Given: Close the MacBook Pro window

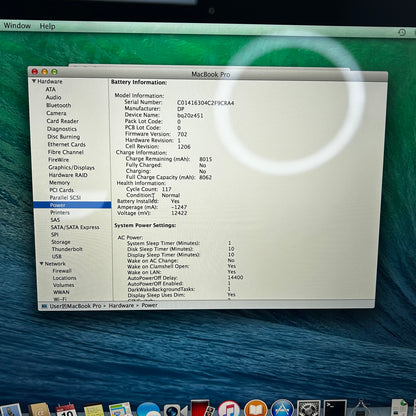Looking at the screenshot, I should 35,72.
